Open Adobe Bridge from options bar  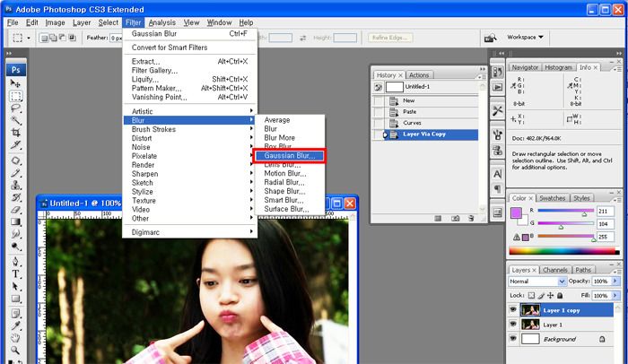coord(490,38)
